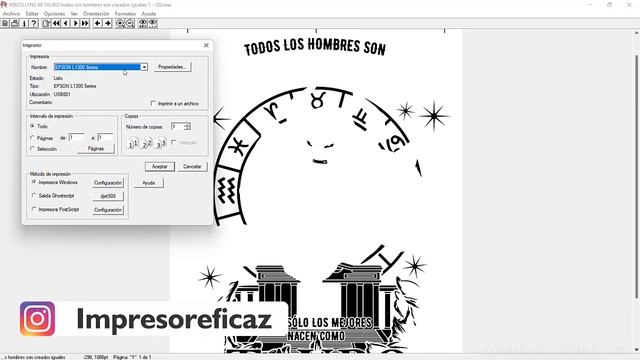640x360 pixels.
Task: Jump back with the double-left arrow icon
Action: [56, 24]
